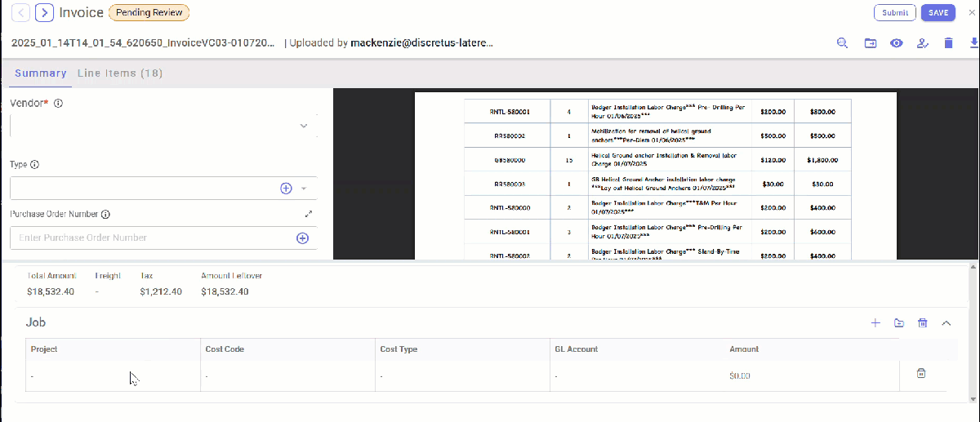Download the invoice file icon
Screen dimensions: 980x422
pos(973,43)
